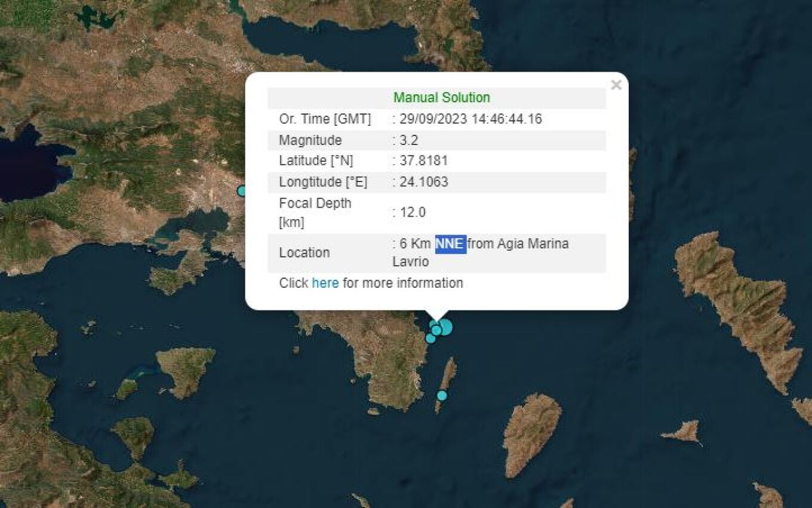
Task: Click the focal depth value 12.0
Action: [x=411, y=213]
